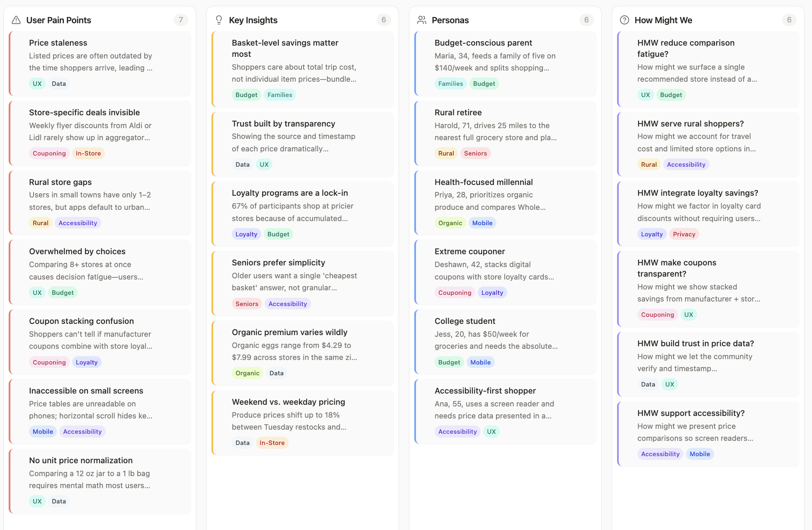Click the Families tag on Basket-level savings card

click(x=280, y=95)
